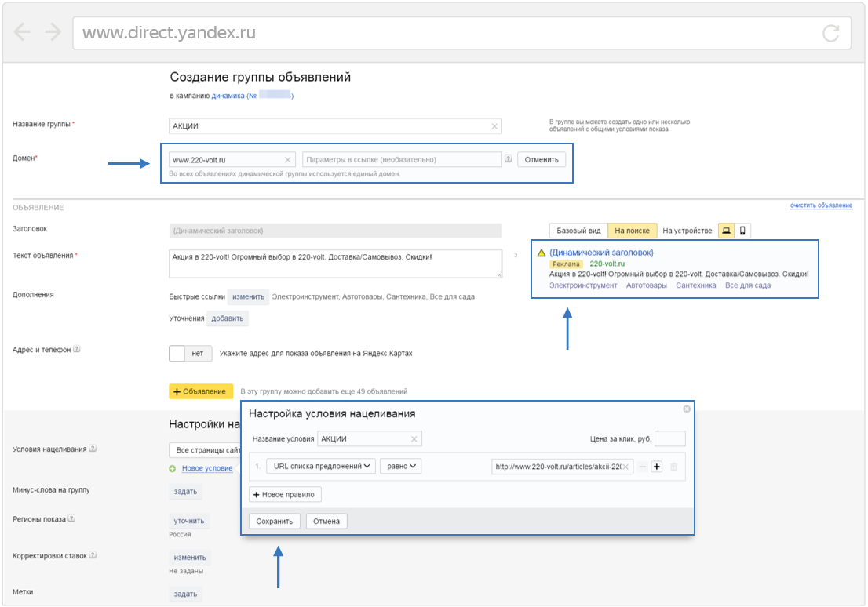
Task: Open help icon next to link parameters
Action: point(509,158)
